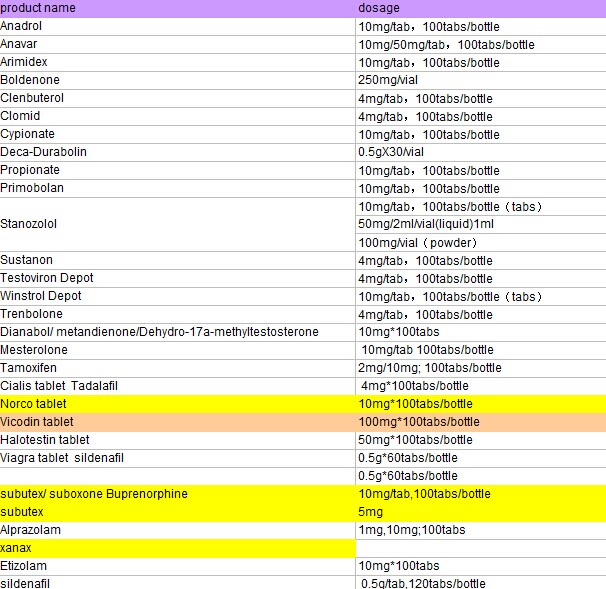Viewport: 606px width, 589px height.
Task: Click '10mg/tab,100tabs/bottle' in the Buprenorphine row
Action: (481, 494)
